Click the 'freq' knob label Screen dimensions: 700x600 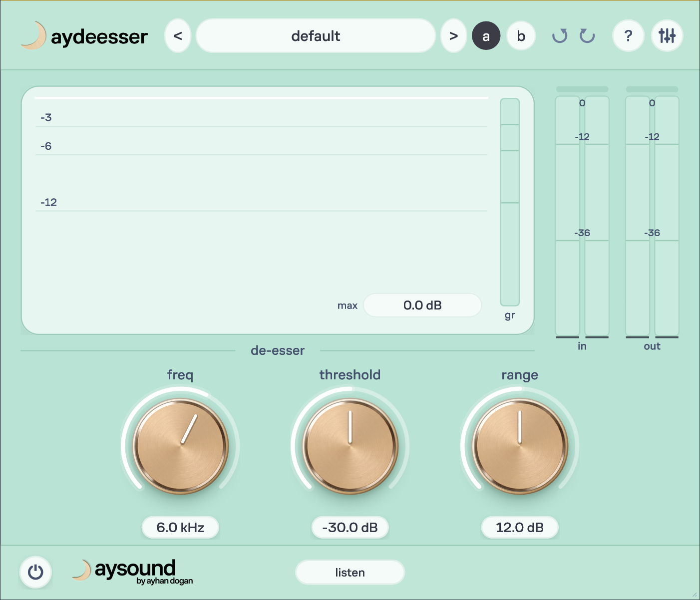[180, 375]
